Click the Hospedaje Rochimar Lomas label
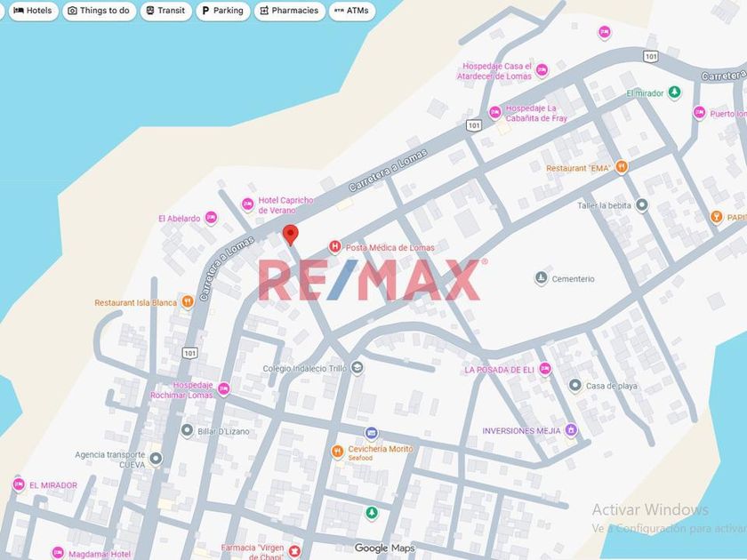 [181, 390]
